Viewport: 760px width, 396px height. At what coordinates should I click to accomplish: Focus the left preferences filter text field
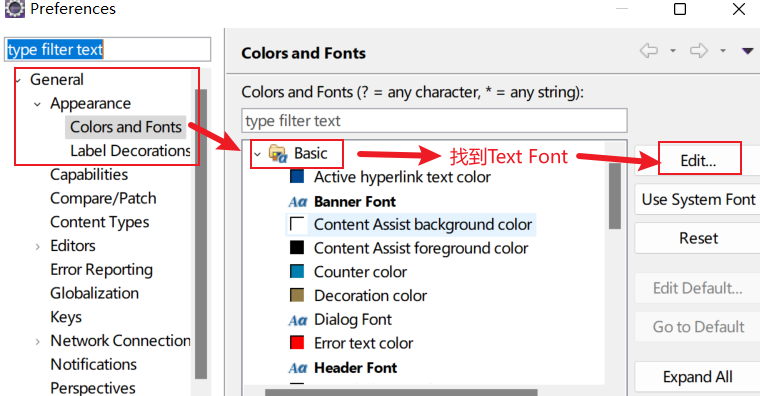[108, 49]
